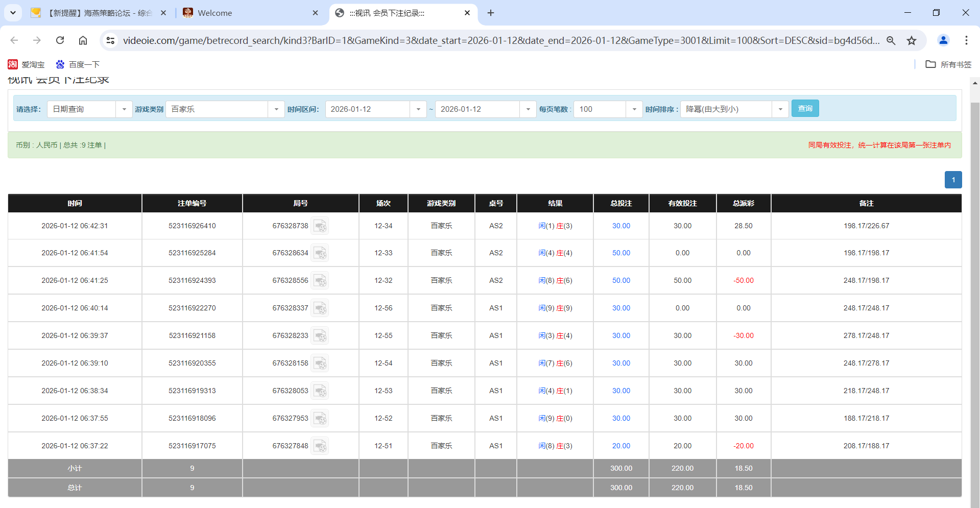The height and width of the screenshot is (508, 980).
Task: Open the browser menu with three dots
Action: pyautogui.click(x=966, y=40)
